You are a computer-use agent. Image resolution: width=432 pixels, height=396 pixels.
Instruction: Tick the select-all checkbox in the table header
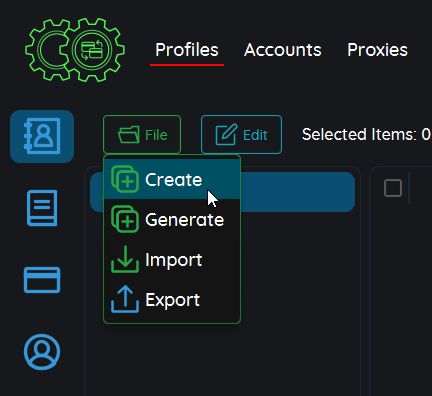pos(393,188)
